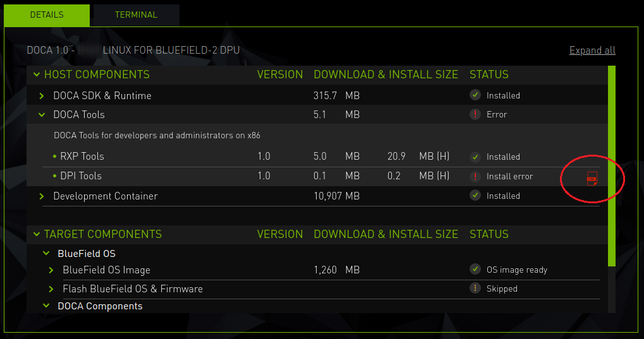
Task: Click the installed checkmark icon for Development Container
Action: (x=475, y=196)
